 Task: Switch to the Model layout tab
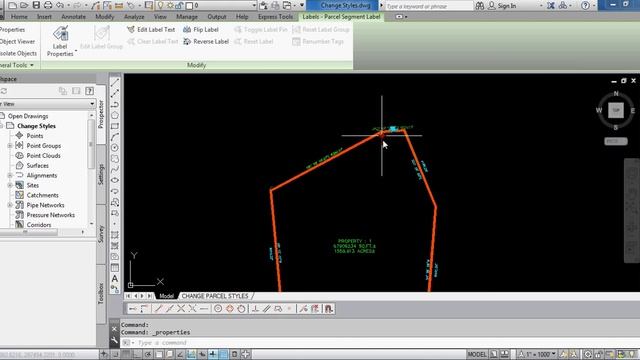[167, 296]
